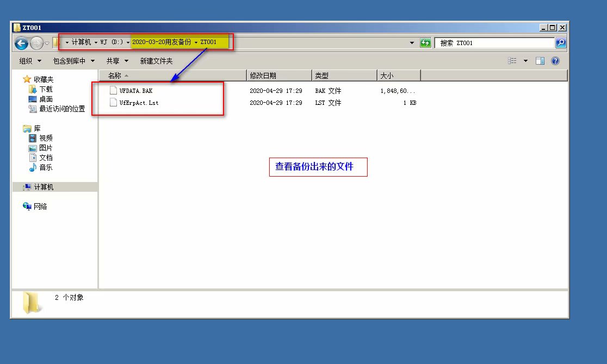Click the refresh icon beside address bar

pyautogui.click(x=425, y=43)
